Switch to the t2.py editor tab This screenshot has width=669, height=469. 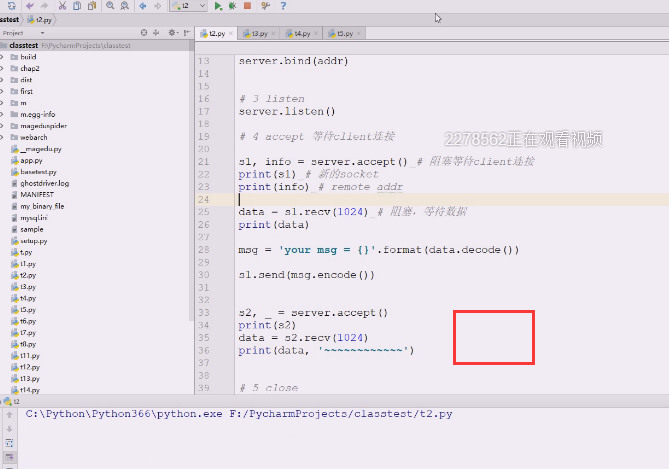(x=217, y=33)
